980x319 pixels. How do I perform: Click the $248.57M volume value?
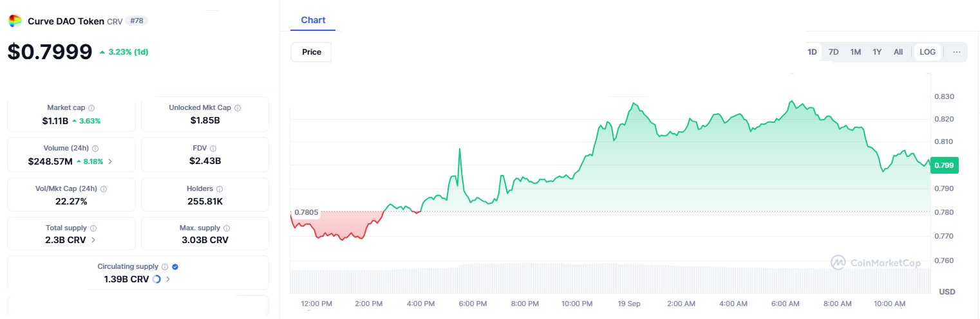coord(50,161)
